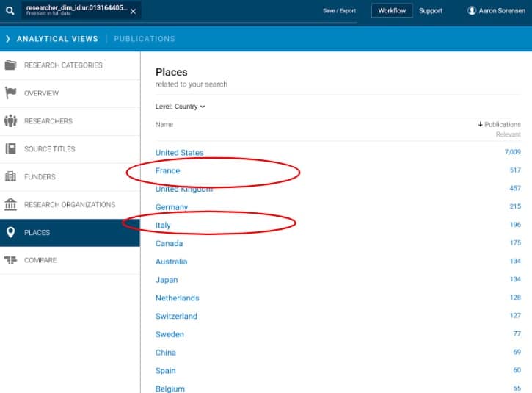The image size is (532, 393).
Task: Open the Support menu
Action: click(431, 11)
